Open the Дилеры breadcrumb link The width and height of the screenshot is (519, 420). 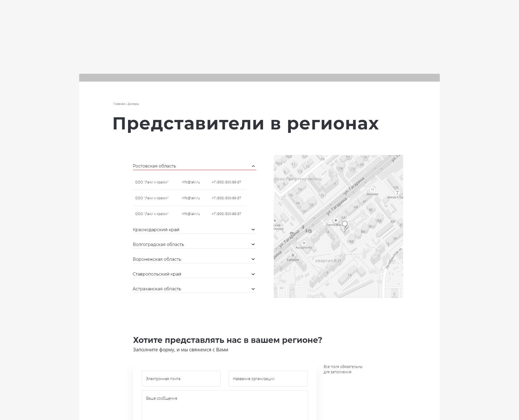(133, 104)
